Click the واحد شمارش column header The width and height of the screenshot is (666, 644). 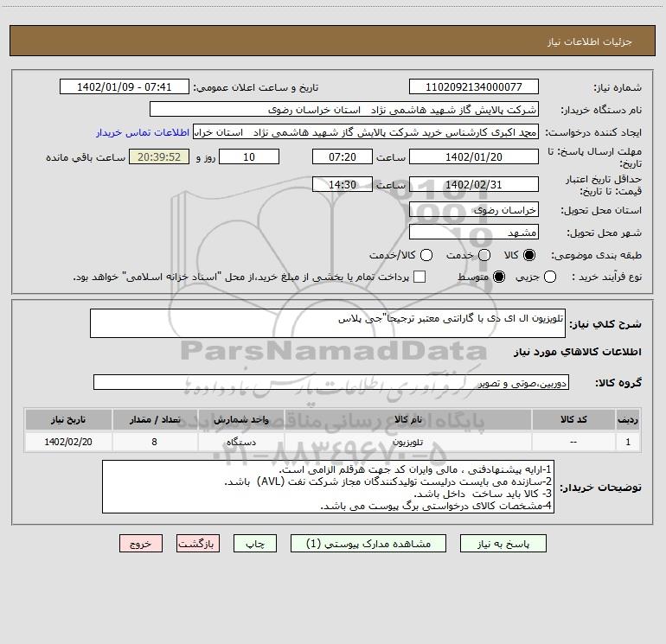241,419
